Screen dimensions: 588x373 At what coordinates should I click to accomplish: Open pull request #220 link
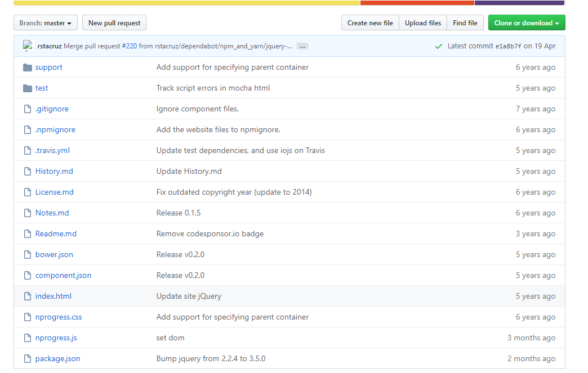(x=130, y=46)
